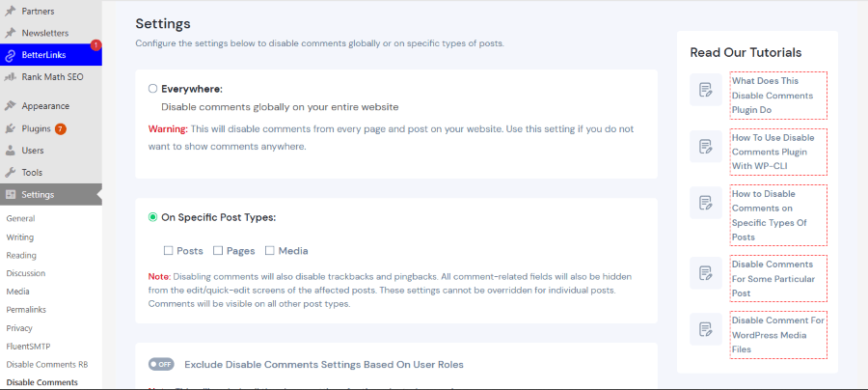Check the Posts checkbox
The image size is (868, 390).
pyautogui.click(x=169, y=251)
